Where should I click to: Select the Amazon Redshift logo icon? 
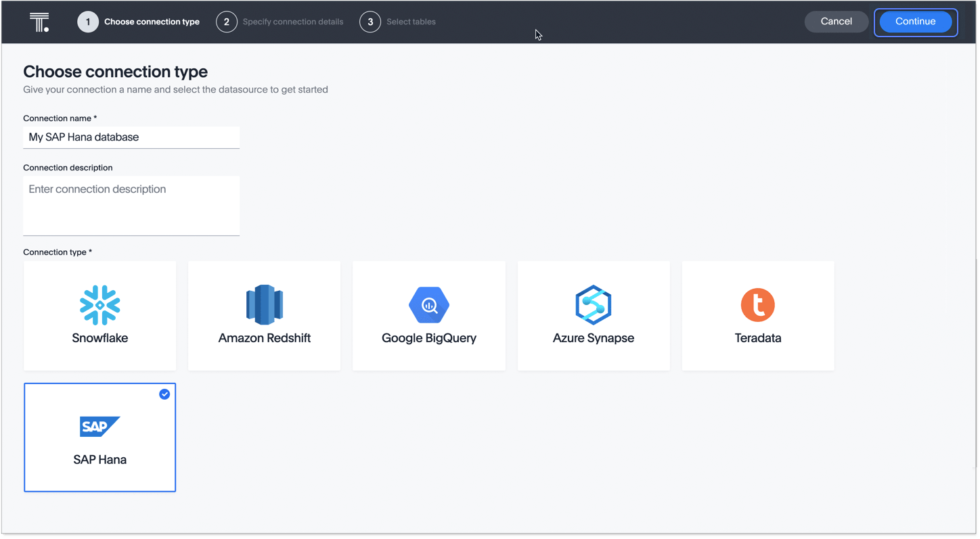coord(265,305)
